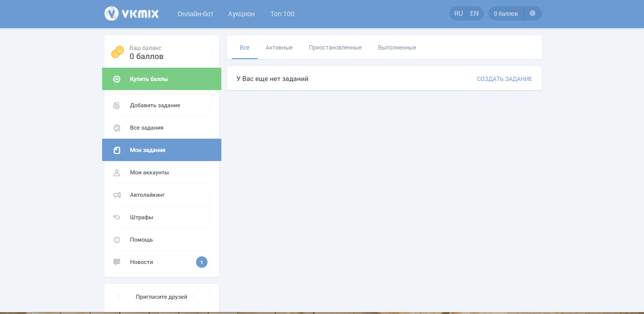644x314 pixels.
Task: Switch language to RU
Action: coord(458,13)
